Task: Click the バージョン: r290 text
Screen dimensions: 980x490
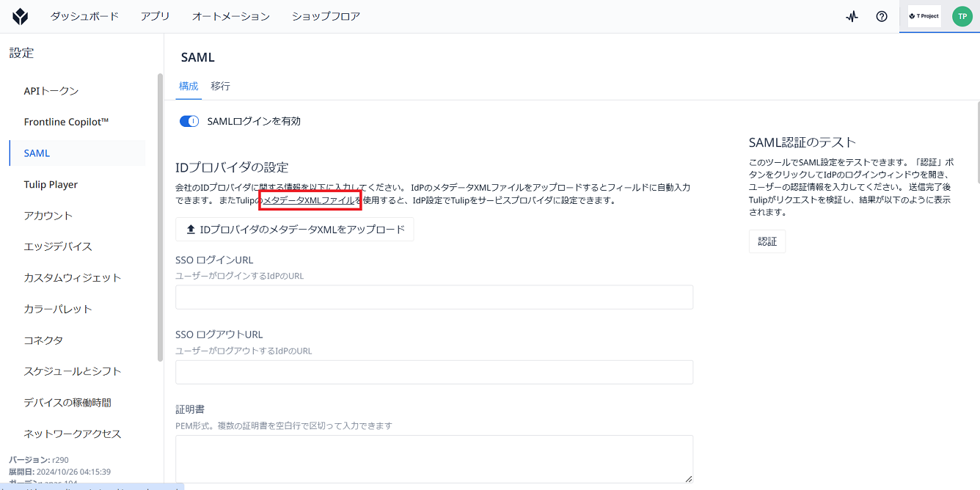Action: [x=39, y=460]
